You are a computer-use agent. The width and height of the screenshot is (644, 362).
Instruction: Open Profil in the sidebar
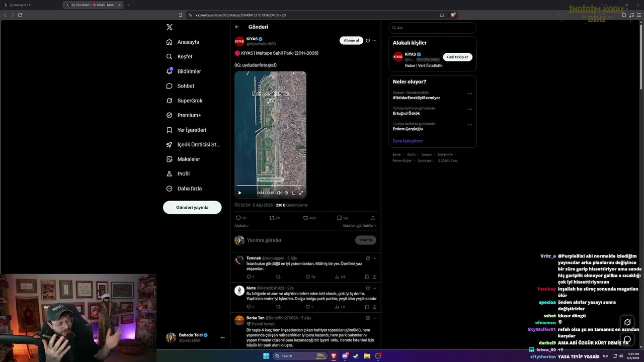[x=178, y=174]
